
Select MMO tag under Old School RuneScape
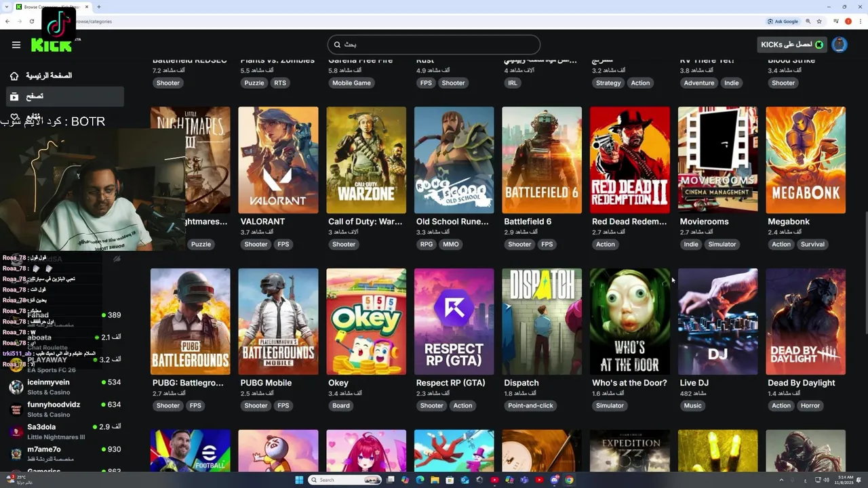[x=451, y=244]
